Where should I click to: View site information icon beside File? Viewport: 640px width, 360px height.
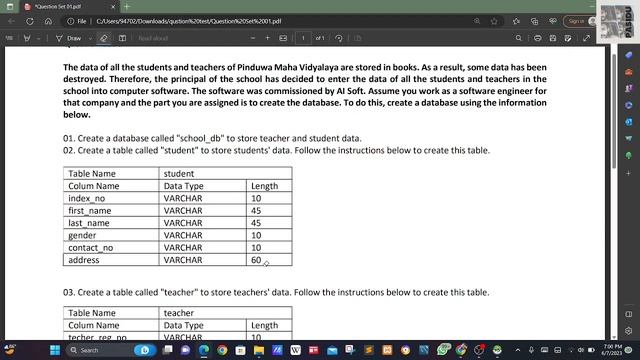(71, 21)
